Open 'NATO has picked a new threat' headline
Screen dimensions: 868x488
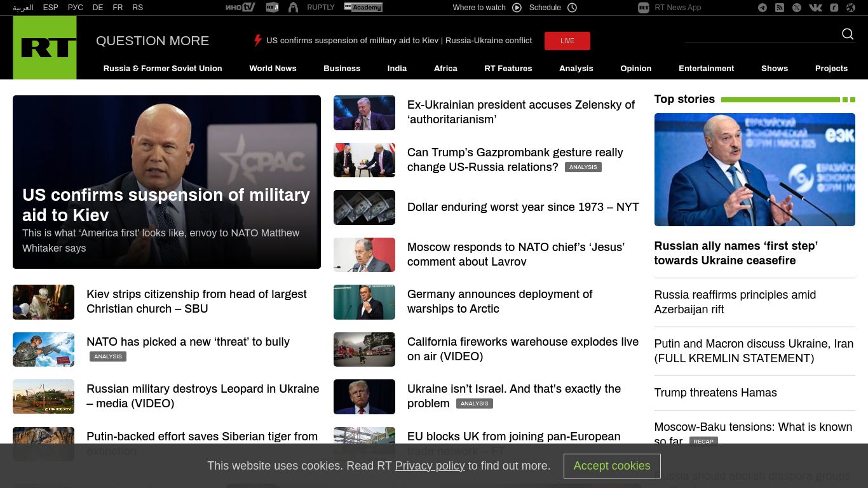(x=188, y=342)
